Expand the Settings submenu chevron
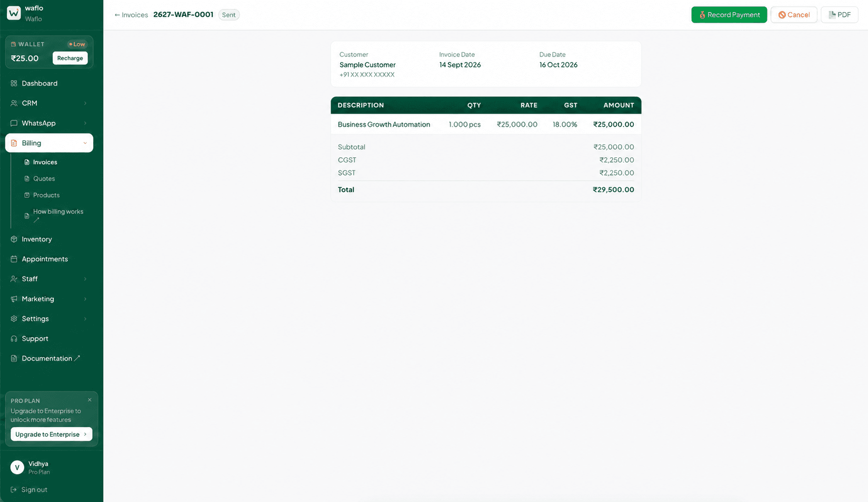Image resolution: width=868 pixels, height=502 pixels. pos(85,319)
